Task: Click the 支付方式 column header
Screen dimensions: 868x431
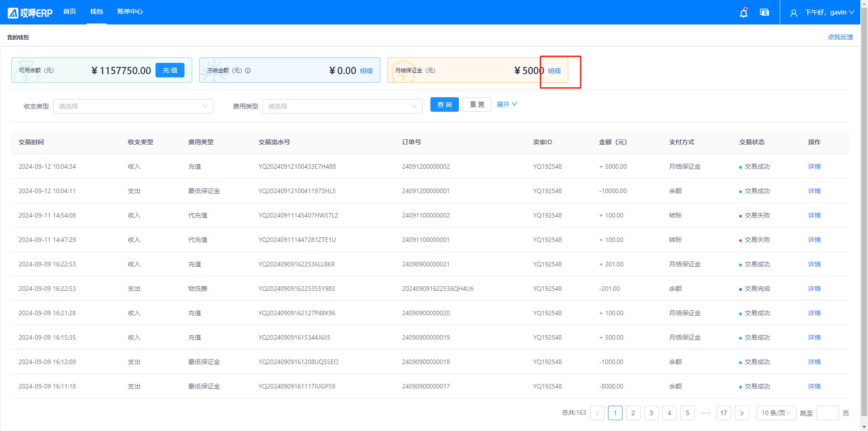Action: [682, 142]
